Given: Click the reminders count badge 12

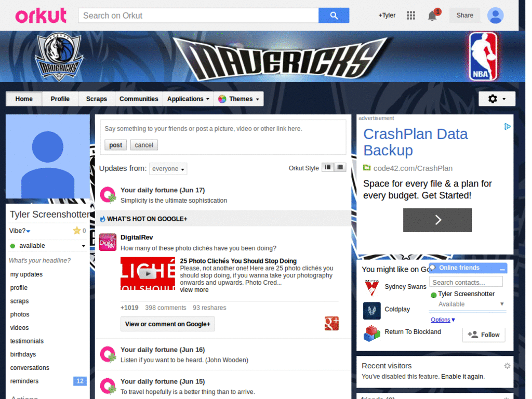Looking at the screenshot, I should pyautogui.click(x=79, y=381).
